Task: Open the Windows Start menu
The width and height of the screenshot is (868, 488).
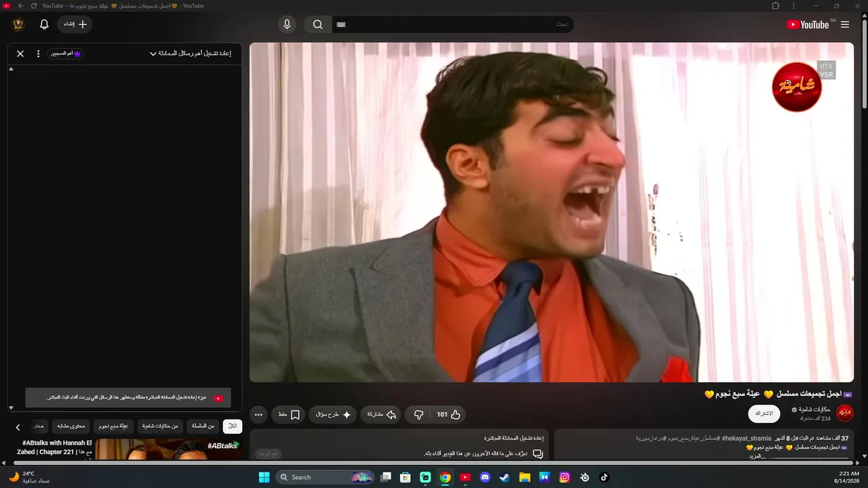Action: 264,477
